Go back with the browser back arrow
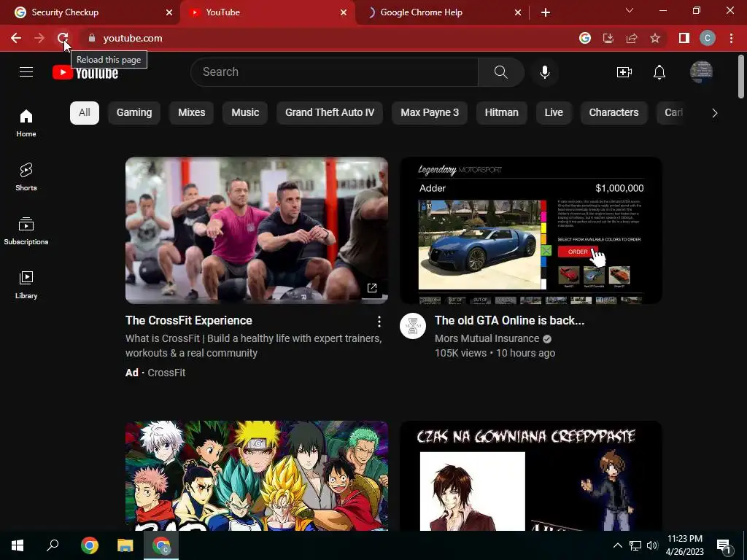This screenshot has height=560, width=747. 16,38
